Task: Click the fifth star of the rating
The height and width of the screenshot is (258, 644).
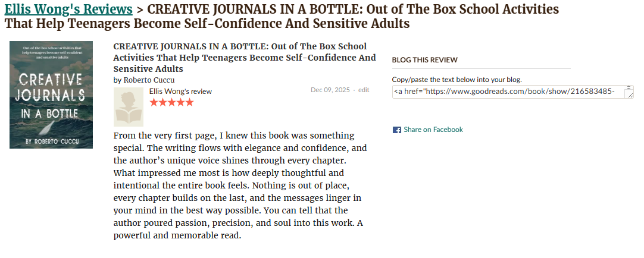Action: (189, 102)
